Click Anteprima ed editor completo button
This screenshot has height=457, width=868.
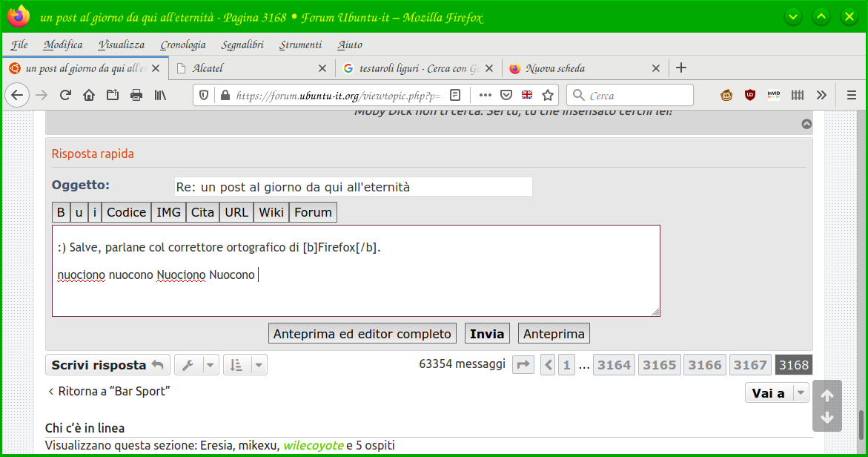(x=362, y=333)
